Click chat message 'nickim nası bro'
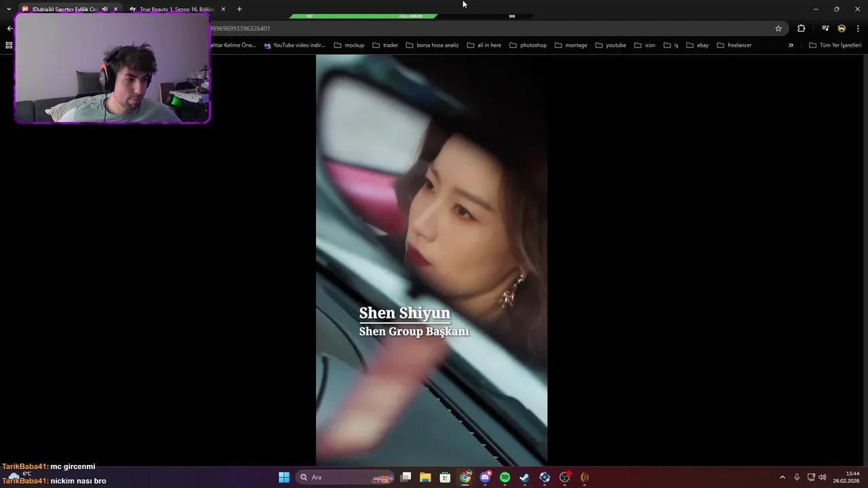The image size is (868, 488). pos(78,481)
